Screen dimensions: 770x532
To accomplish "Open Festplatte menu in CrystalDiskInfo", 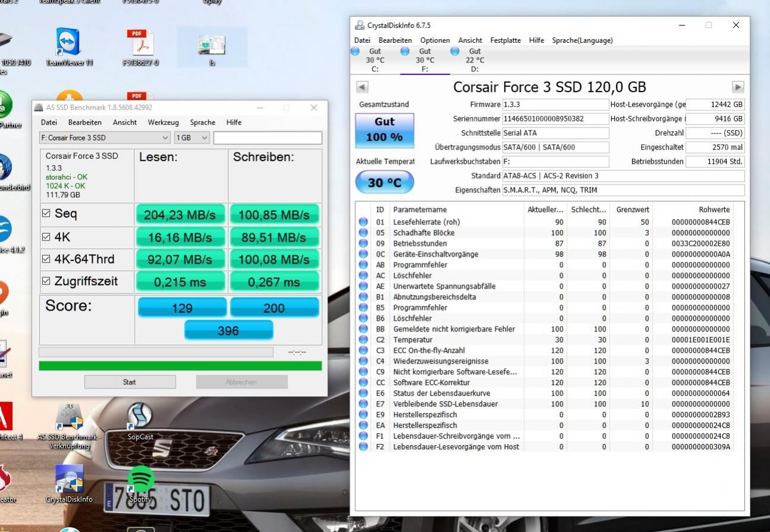I will [x=505, y=40].
